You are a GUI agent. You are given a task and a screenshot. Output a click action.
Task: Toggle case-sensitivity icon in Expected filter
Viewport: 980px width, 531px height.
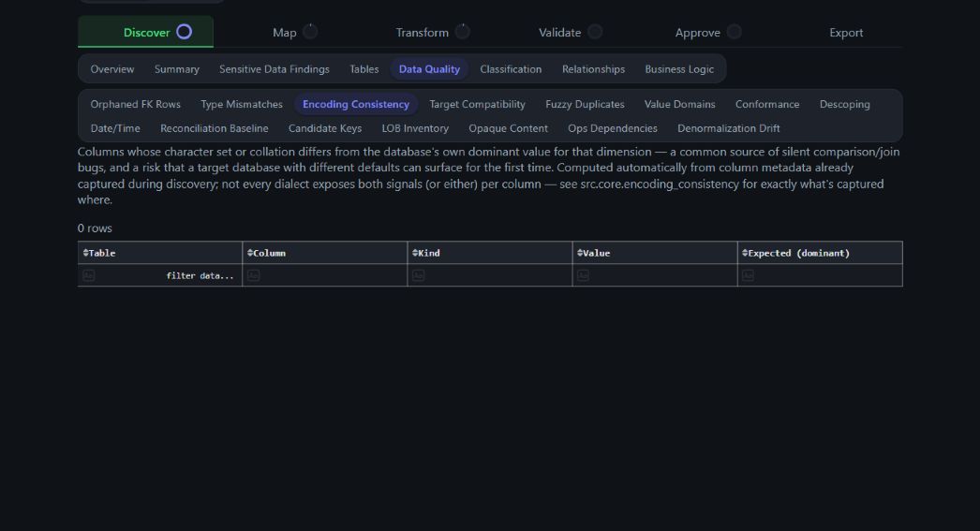pyautogui.click(x=749, y=275)
